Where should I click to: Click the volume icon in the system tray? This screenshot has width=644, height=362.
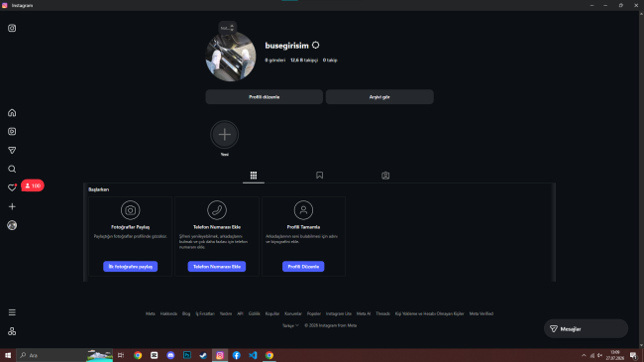pos(600,355)
